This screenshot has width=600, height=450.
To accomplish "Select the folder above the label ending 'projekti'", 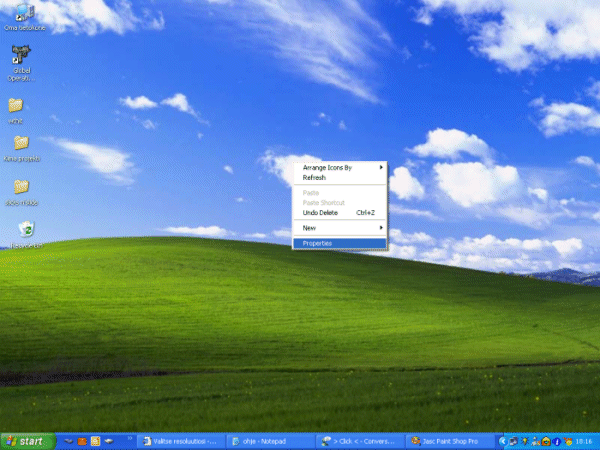I will (x=21, y=143).
